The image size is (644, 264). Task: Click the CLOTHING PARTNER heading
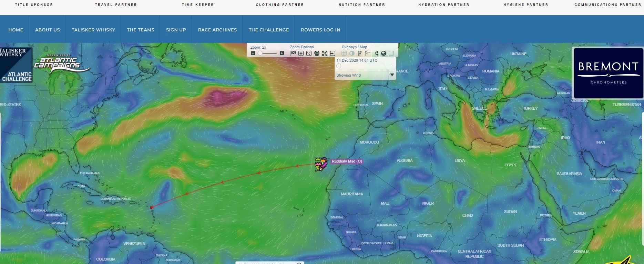pos(280,5)
